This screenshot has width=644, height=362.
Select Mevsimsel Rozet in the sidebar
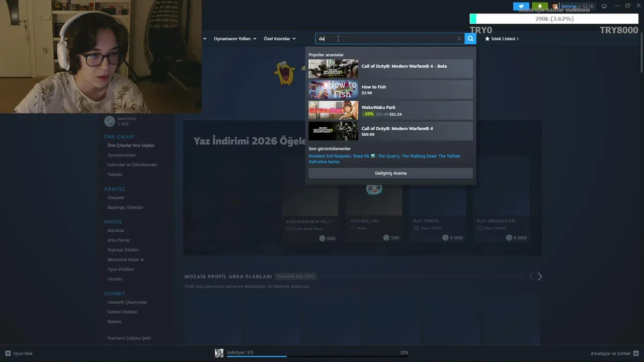[125, 259]
